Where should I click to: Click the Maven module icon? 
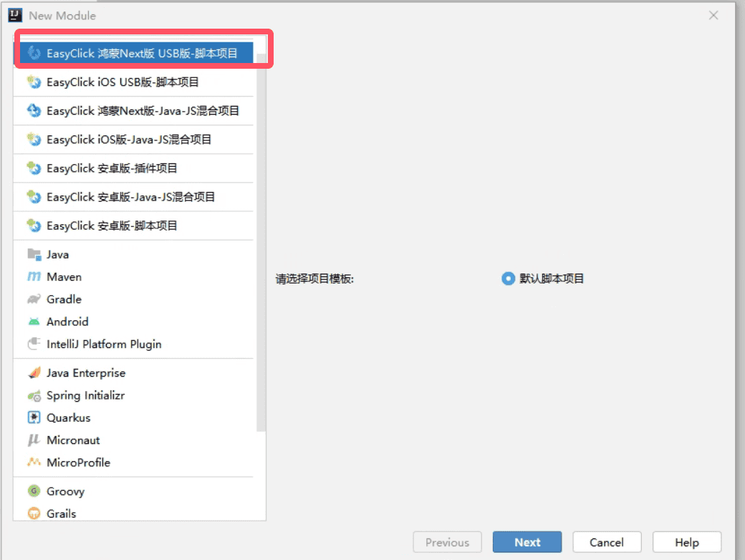(34, 277)
